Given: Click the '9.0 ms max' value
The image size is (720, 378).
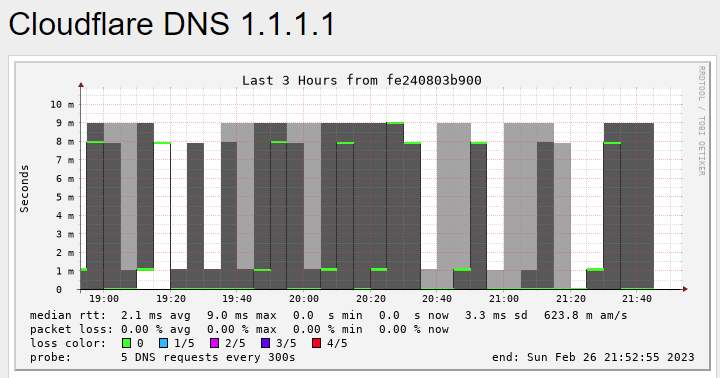Looking at the screenshot, I should 242,316.
